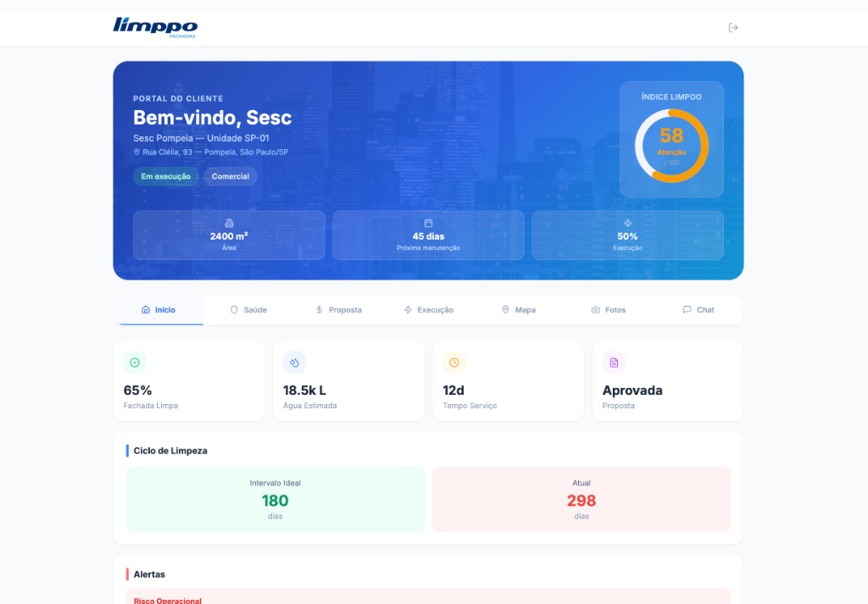This screenshot has width=868, height=604.
Task: Open the Aprovada Proposta card
Action: tap(668, 381)
